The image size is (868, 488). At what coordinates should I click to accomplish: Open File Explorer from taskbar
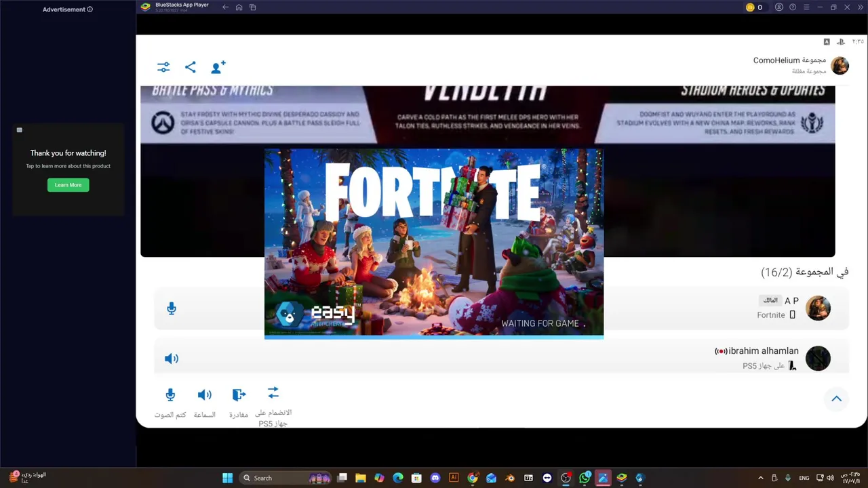[x=361, y=478]
